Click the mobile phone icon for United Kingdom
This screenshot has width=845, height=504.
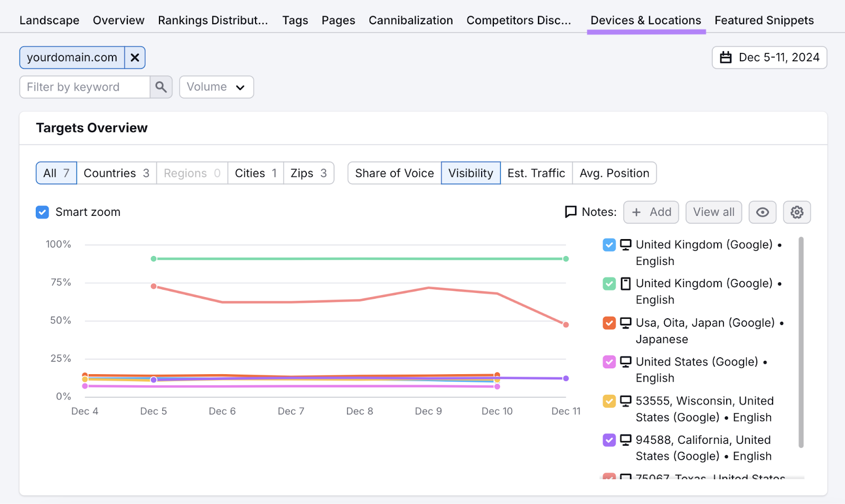625,283
